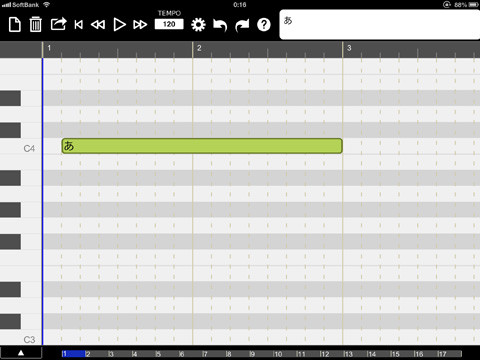The width and height of the screenshot is (480, 360).
Task: Tap the rewind button
Action: (98, 25)
